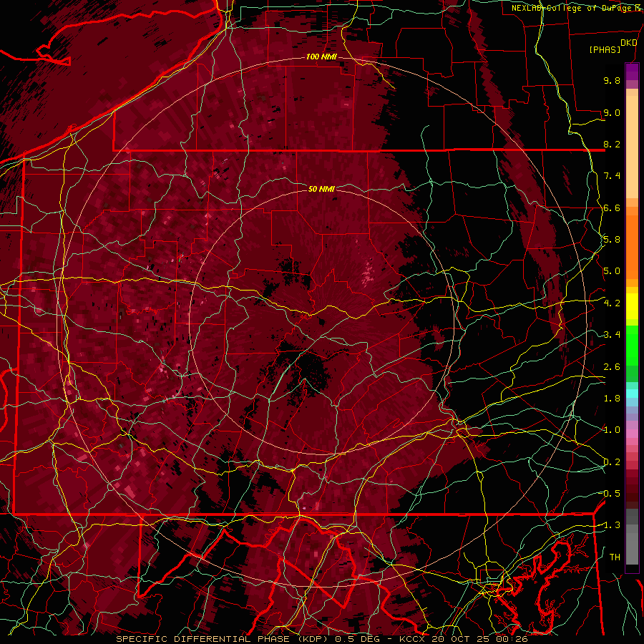Click the "0.5 DEG" elevation angle text
This screenshot has width=644, height=644.
[x=357, y=639]
